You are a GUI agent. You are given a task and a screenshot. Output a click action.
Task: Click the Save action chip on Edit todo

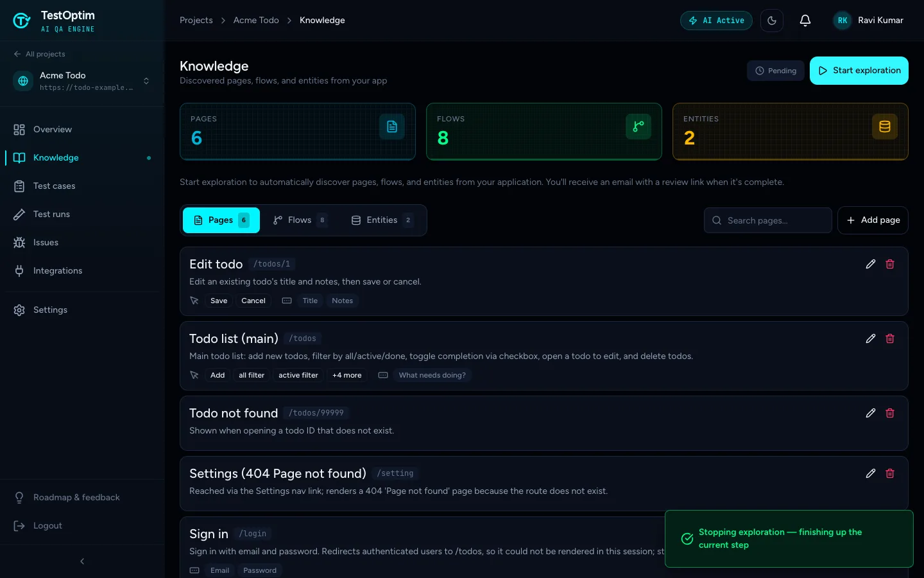coord(219,301)
